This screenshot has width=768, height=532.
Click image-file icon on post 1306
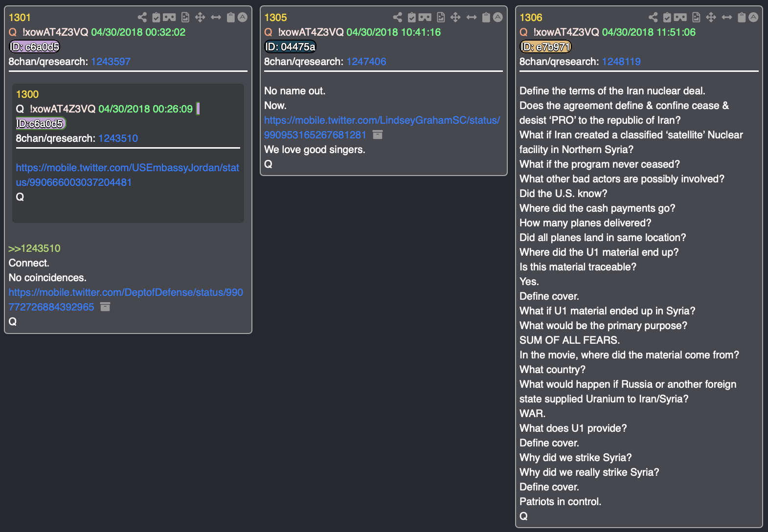[x=697, y=18]
